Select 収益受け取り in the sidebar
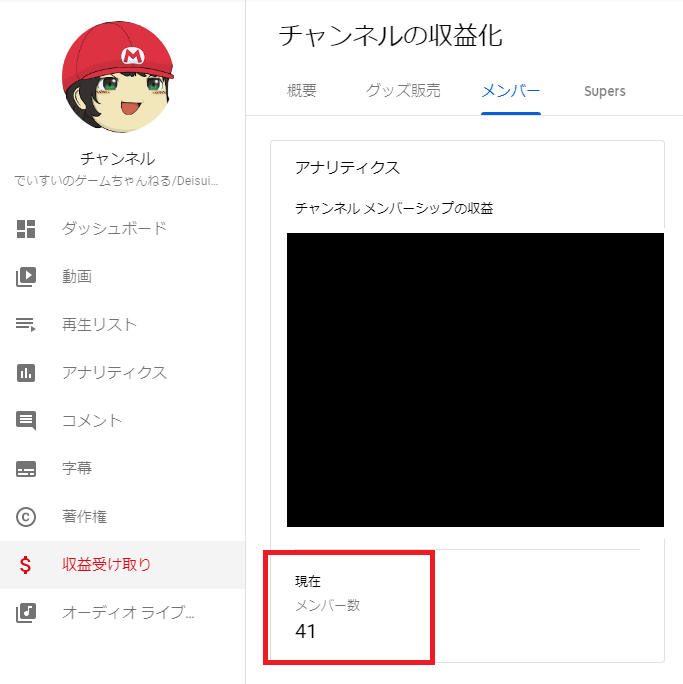This screenshot has height=684, width=683. pyautogui.click(x=122, y=565)
